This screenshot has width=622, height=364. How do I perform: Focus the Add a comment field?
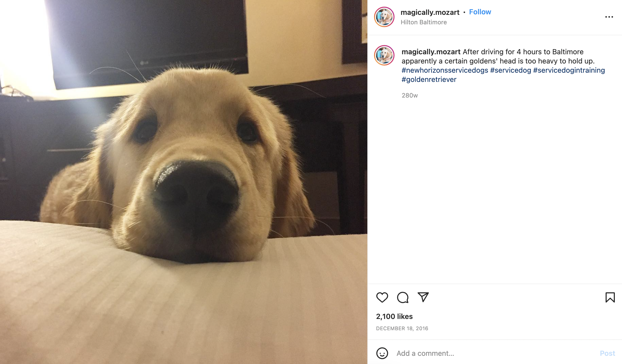494,353
